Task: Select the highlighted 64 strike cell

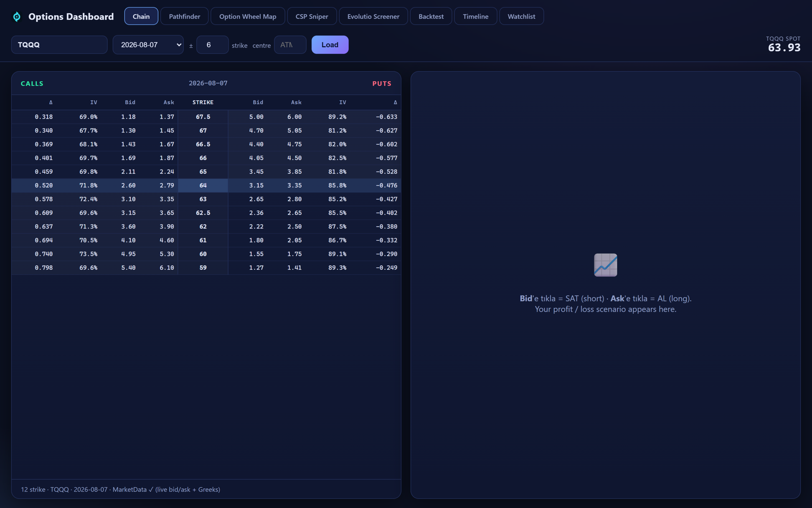Action: [x=203, y=185]
